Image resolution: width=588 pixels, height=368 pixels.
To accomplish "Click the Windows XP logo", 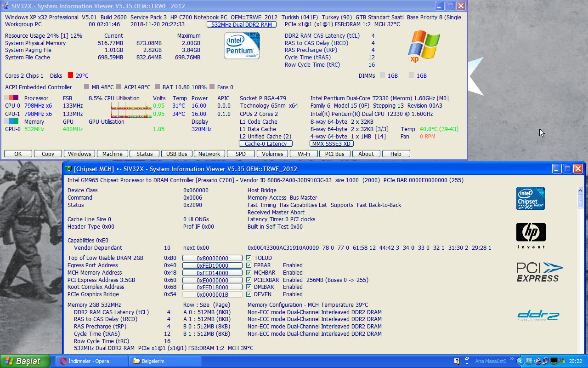I will (x=424, y=46).
